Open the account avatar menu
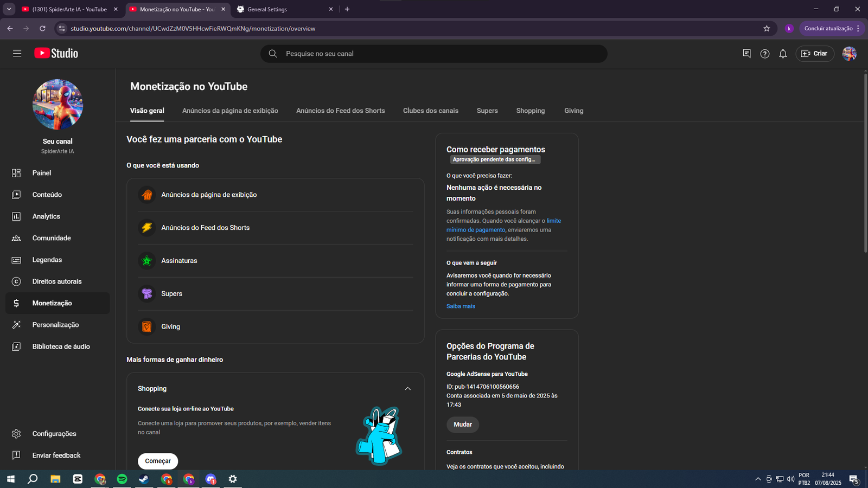868x488 pixels. point(850,54)
